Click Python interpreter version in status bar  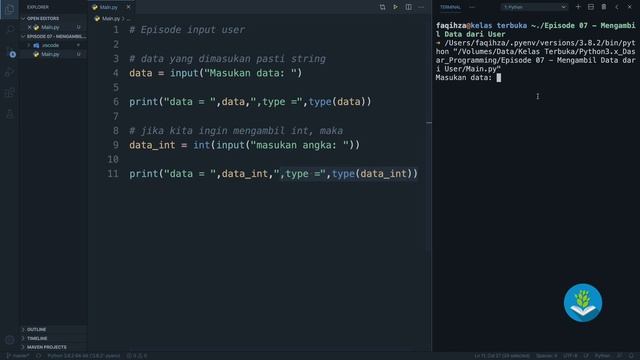pos(84,356)
